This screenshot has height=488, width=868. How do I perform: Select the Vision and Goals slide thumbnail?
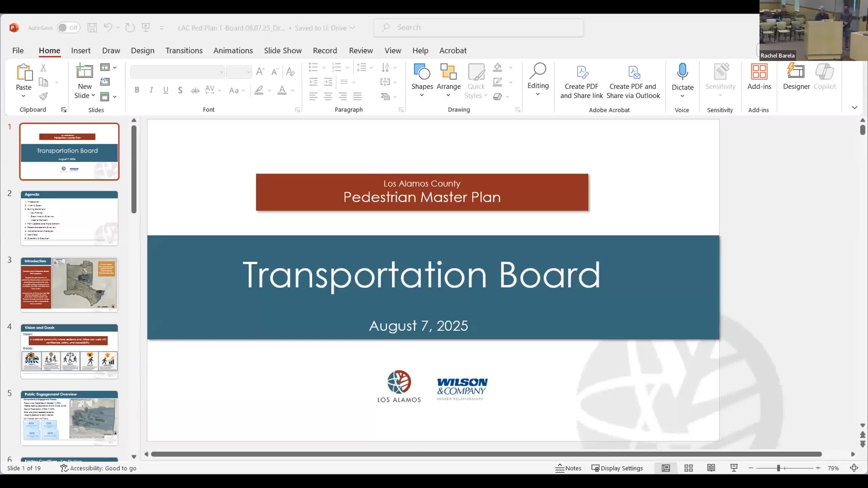point(69,351)
